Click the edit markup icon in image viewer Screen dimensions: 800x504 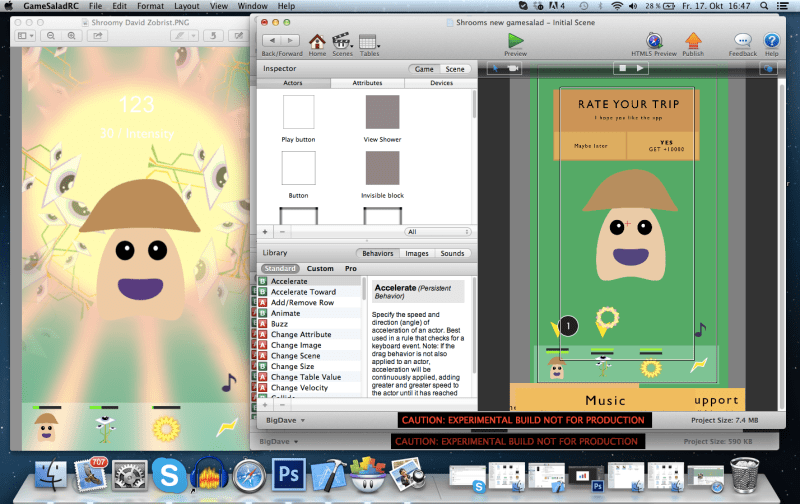pos(238,36)
